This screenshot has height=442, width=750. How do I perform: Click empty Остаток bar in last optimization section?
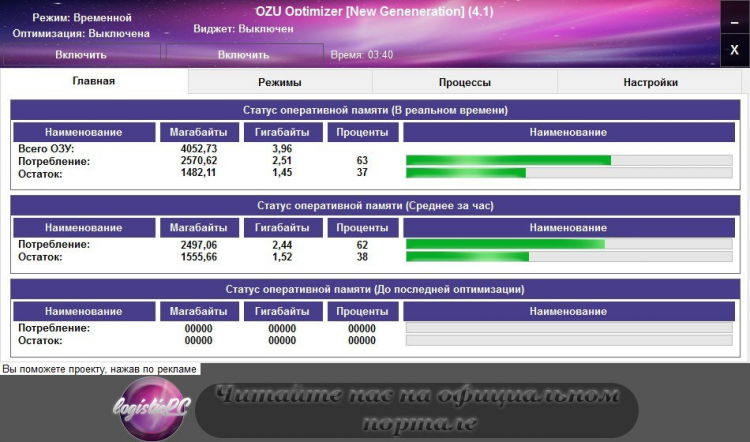569,340
